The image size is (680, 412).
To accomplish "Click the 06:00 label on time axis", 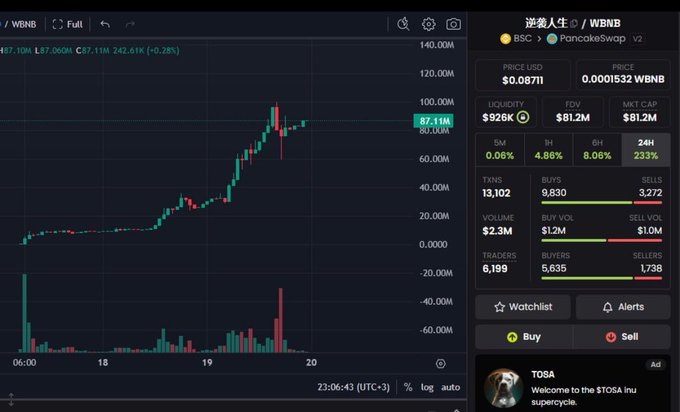I will point(25,363).
